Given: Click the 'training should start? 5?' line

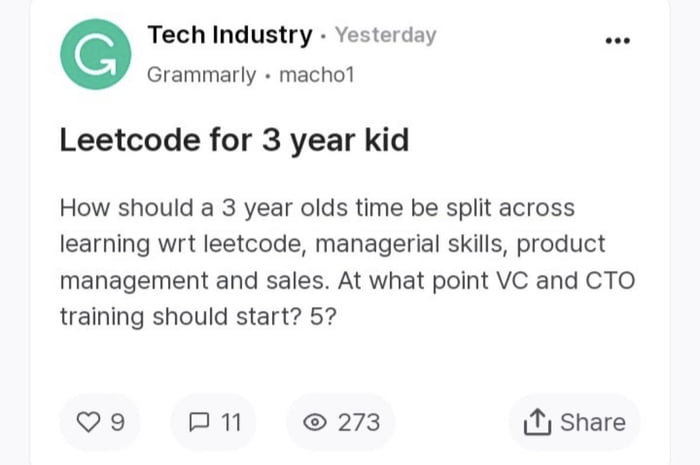Looking at the screenshot, I should (198, 317).
